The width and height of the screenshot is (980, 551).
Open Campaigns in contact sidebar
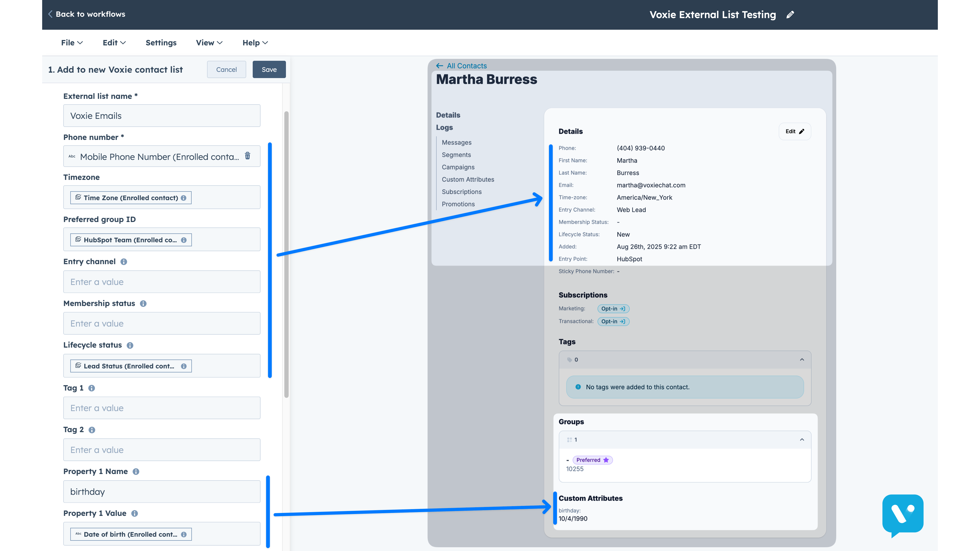pos(458,167)
